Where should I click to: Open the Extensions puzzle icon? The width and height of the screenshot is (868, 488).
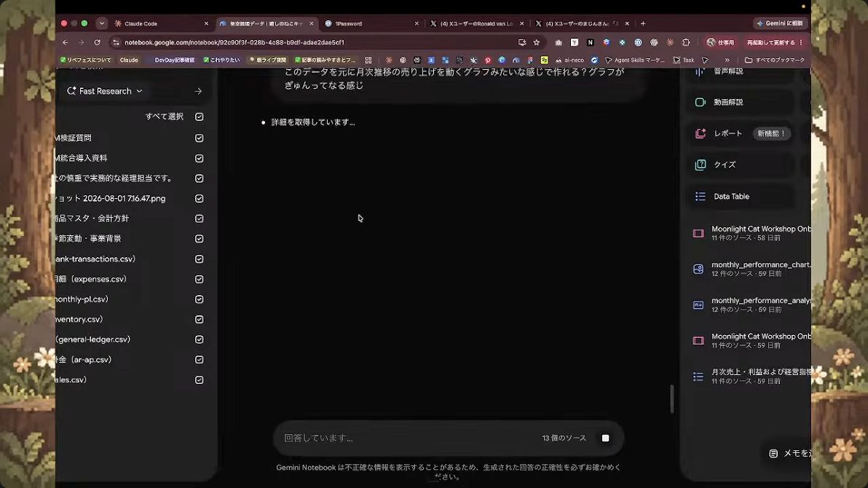click(x=686, y=42)
